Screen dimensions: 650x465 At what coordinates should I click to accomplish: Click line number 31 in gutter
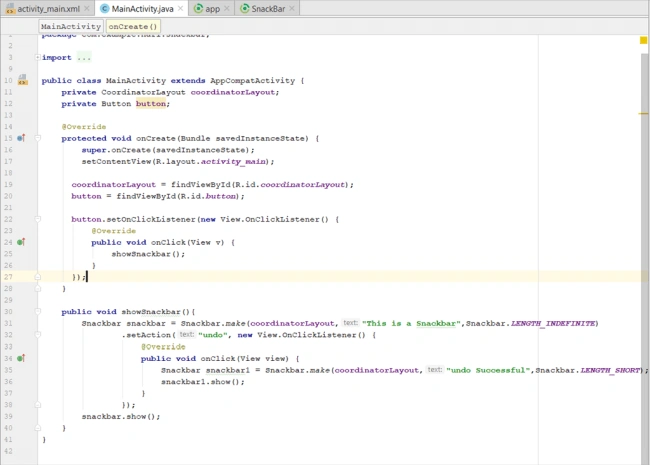pos(8,323)
